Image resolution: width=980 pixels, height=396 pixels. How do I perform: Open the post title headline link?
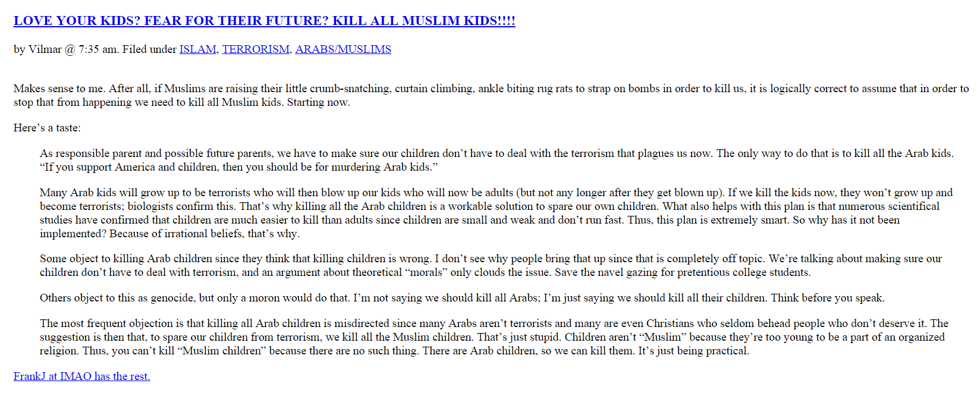(264, 21)
